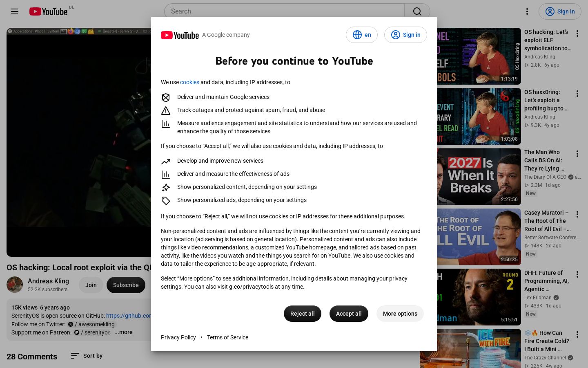The height and width of the screenshot is (368, 588).
Task: Click the '52.2K subscribers' text
Action: pyautogui.click(x=47, y=289)
